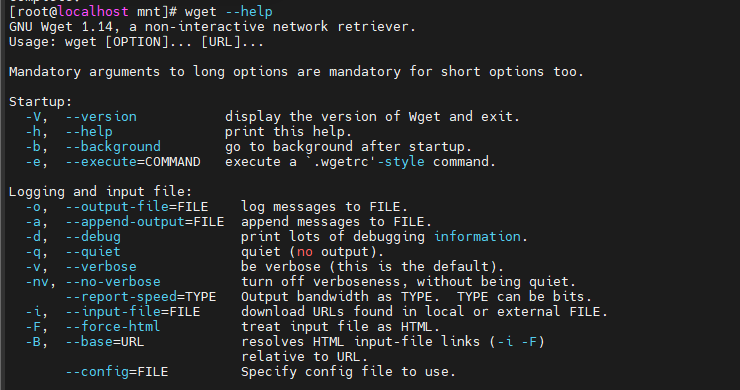Viewport: 740px width, 390px height.
Task: Click the --append-output=FILE option
Action: point(145,222)
